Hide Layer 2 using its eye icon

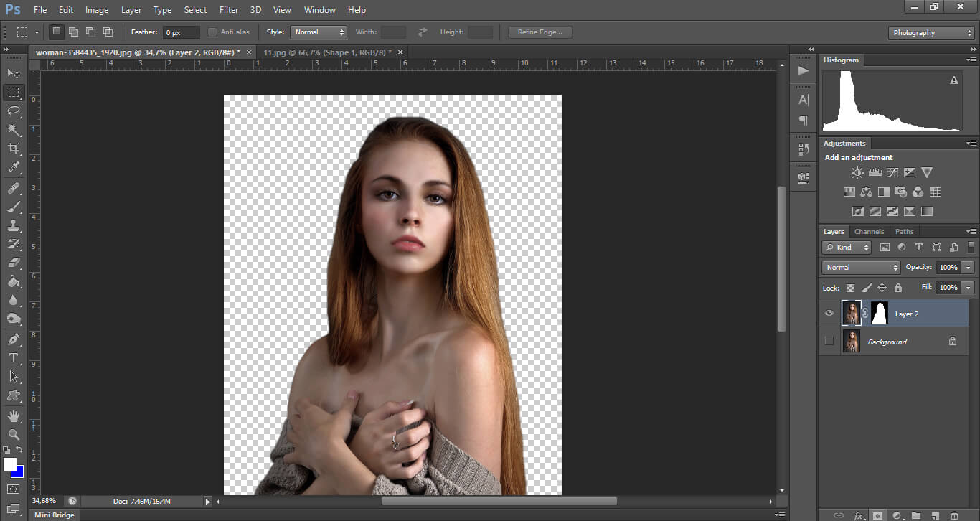pyautogui.click(x=829, y=314)
